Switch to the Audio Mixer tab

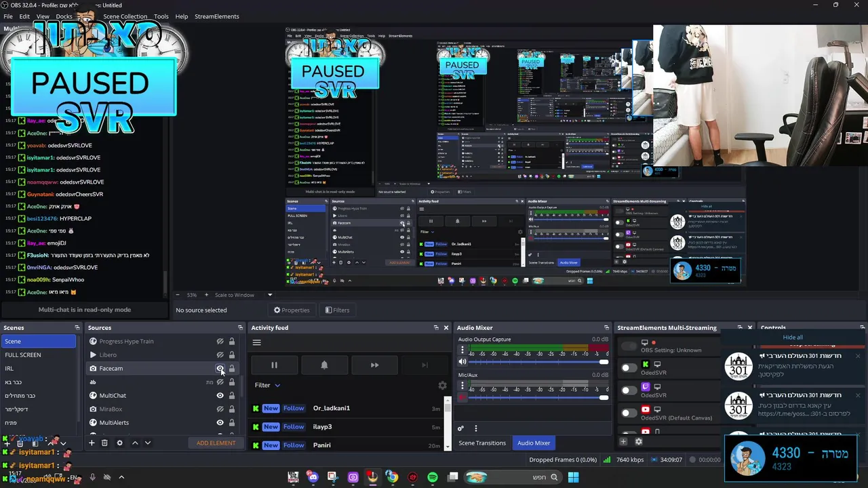[x=534, y=443]
